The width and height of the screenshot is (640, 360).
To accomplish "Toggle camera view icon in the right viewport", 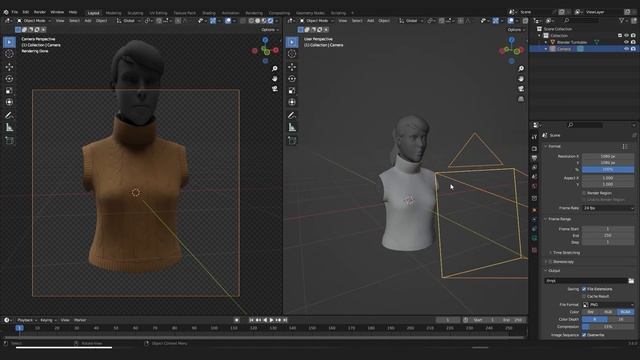I will (521, 89).
